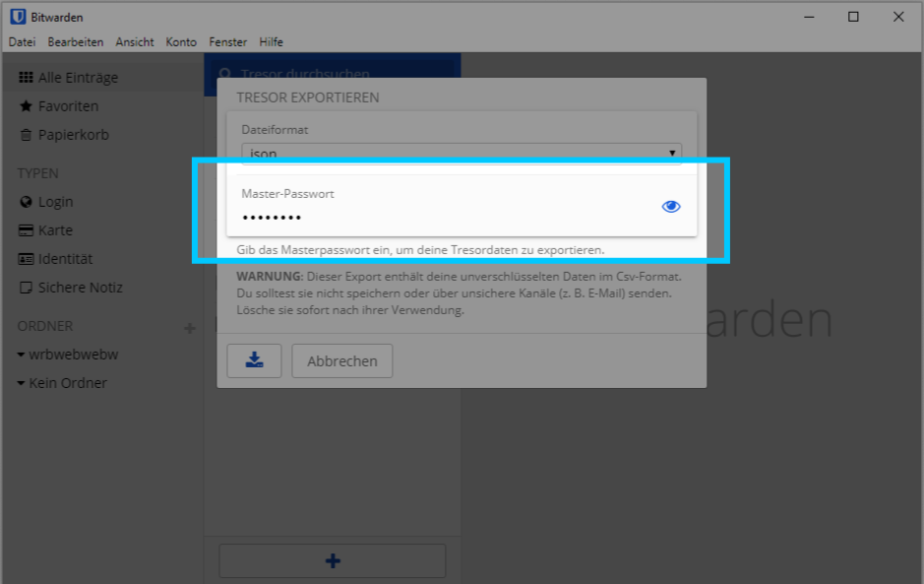Select Alle Einträge in sidebar
This screenshot has width=924, height=584.
(x=103, y=77)
